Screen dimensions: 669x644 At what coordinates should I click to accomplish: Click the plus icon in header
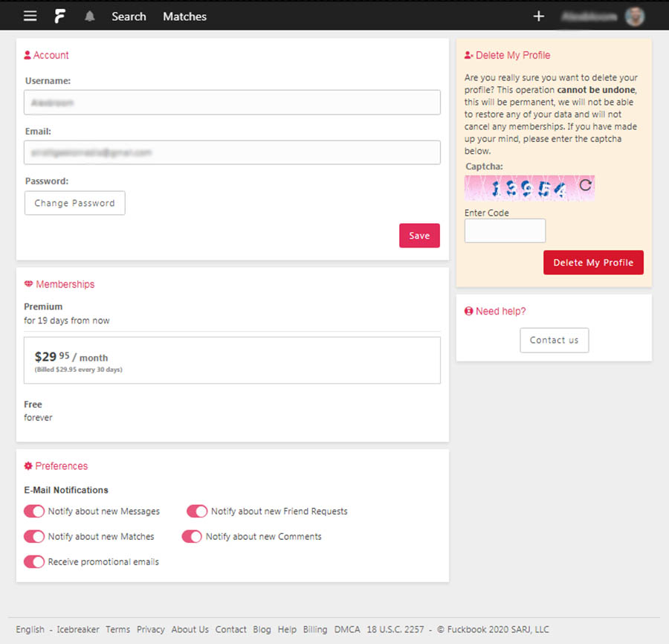pyautogui.click(x=539, y=16)
